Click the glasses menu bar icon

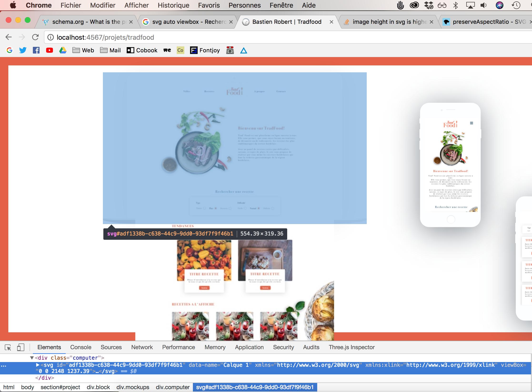point(442,5)
